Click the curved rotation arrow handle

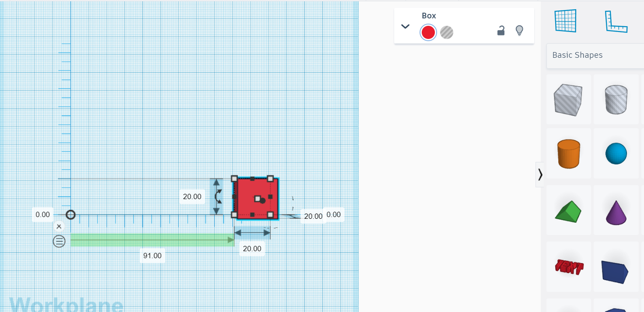tap(218, 196)
